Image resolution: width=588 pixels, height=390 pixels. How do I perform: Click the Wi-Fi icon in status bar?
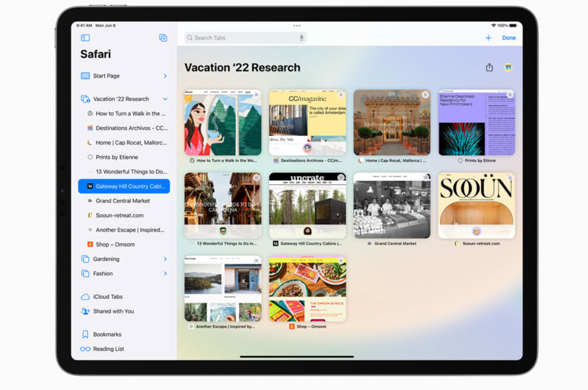pos(493,25)
